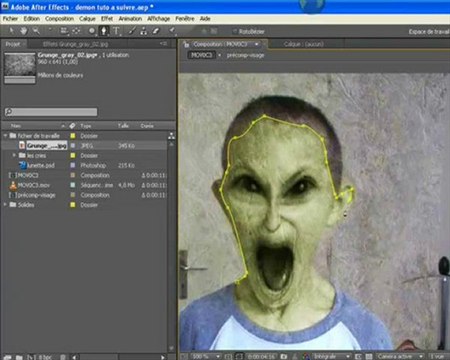Select the Zoom magnifier tool
Viewport: 450px width, 360px height.
tap(36, 31)
